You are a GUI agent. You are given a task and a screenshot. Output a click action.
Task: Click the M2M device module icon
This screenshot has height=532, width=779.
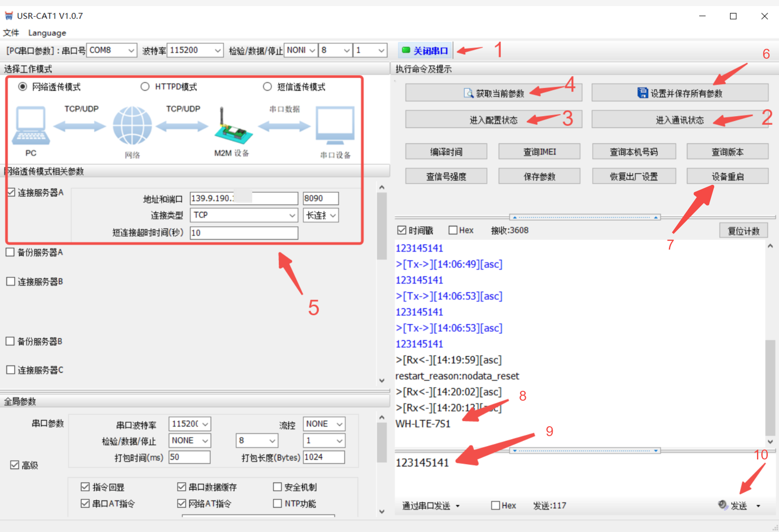(x=233, y=126)
